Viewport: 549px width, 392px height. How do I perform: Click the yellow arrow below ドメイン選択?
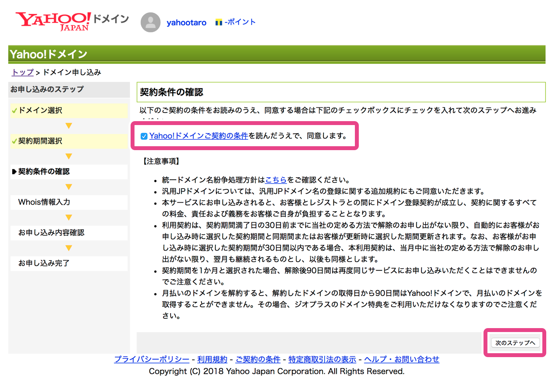69,126
